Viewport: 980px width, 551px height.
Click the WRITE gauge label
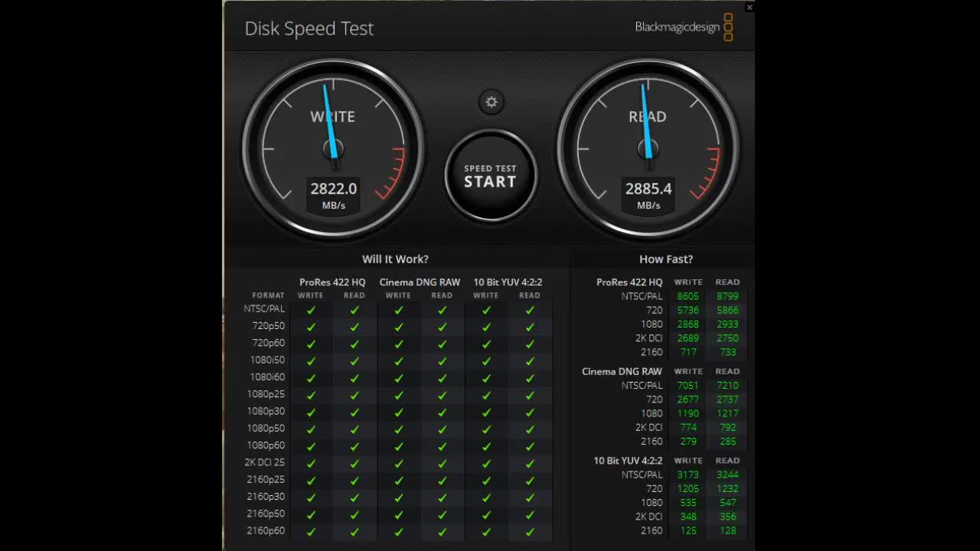332,117
